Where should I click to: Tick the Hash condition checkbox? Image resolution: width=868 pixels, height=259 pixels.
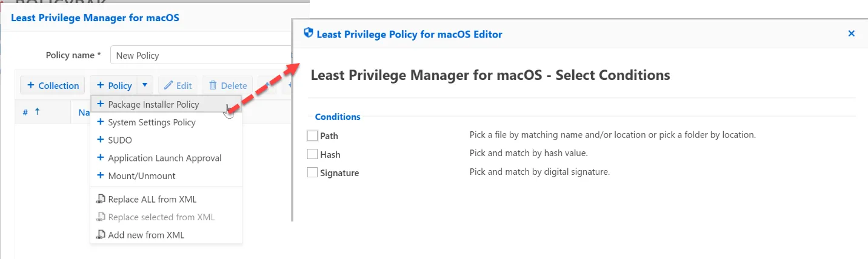click(313, 154)
